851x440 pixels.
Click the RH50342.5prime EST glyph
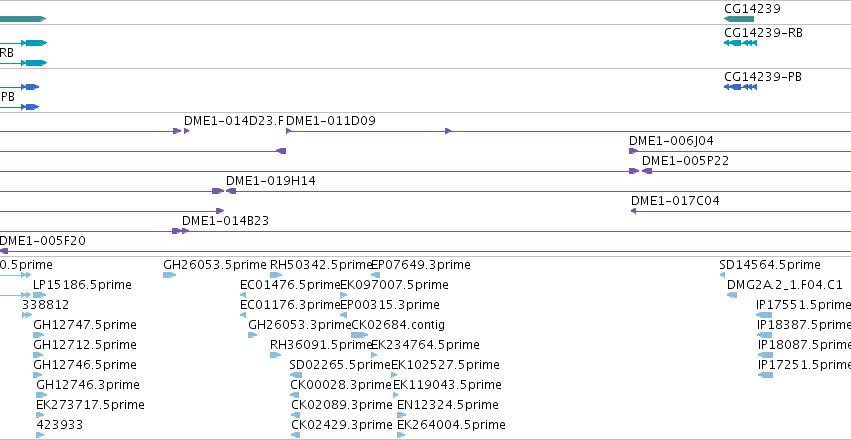pos(276,275)
